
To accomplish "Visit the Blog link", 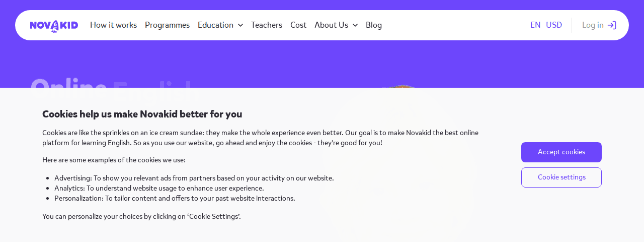I will [x=374, y=25].
